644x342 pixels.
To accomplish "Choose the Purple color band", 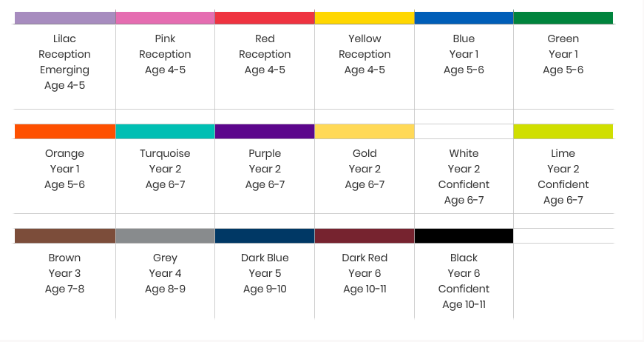I will tap(265, 132).
